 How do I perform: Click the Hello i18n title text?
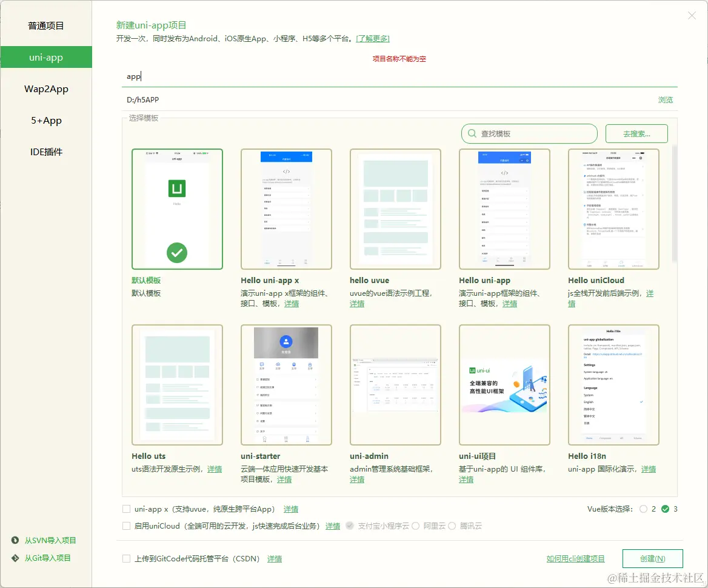[587, 456]
